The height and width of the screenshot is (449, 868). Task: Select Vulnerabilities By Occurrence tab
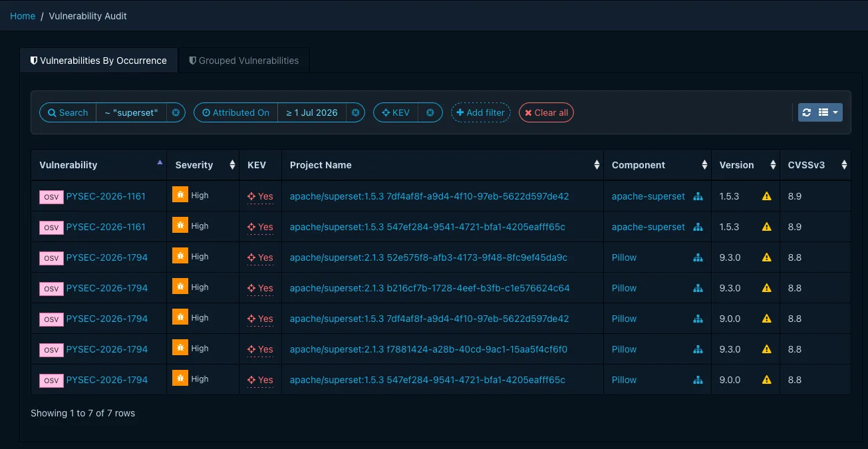[x=98, y=61]
